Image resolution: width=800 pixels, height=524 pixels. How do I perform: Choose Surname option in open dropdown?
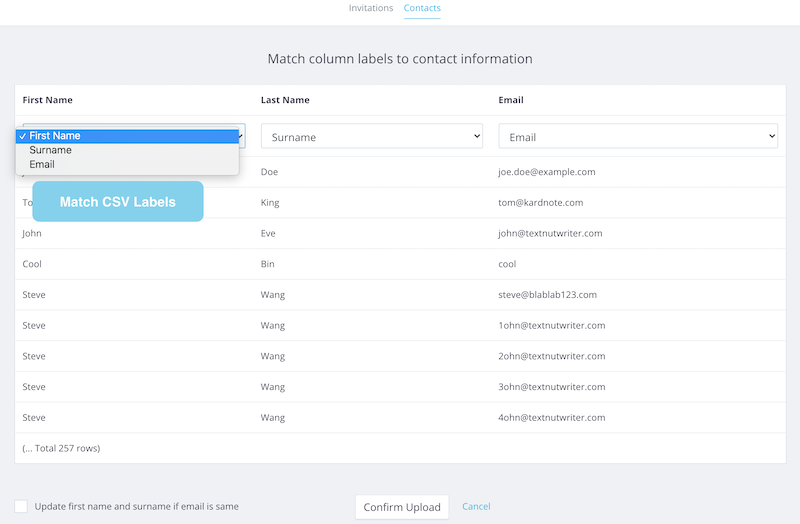[x=128, y=150]
